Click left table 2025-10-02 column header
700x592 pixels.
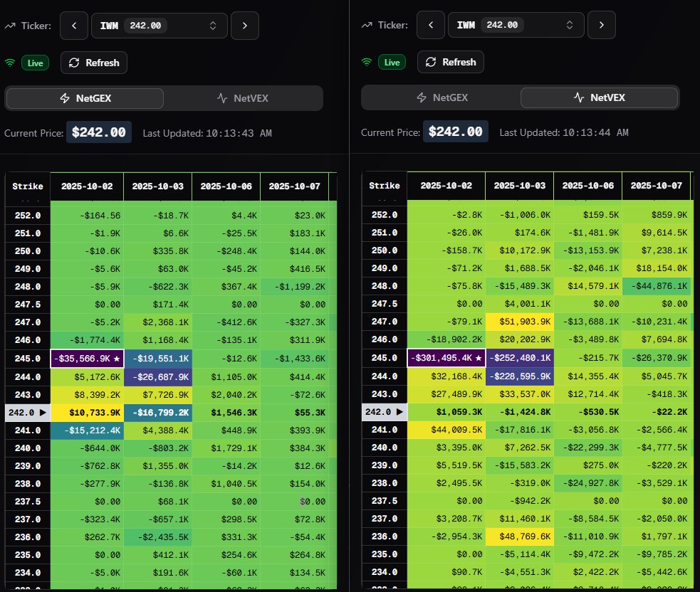click(87, 186)
